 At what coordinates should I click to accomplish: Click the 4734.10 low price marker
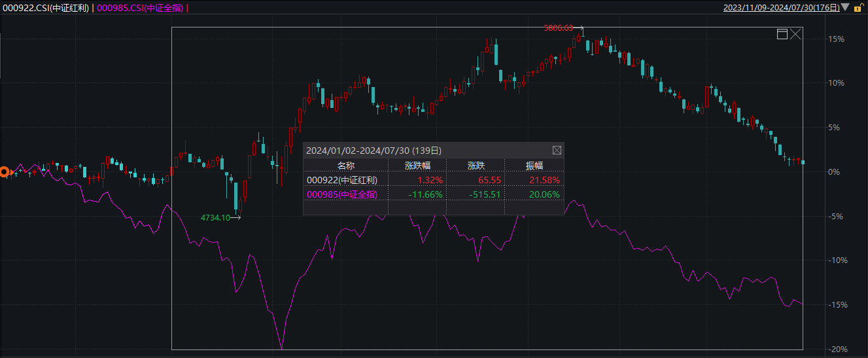click(217, 217)
